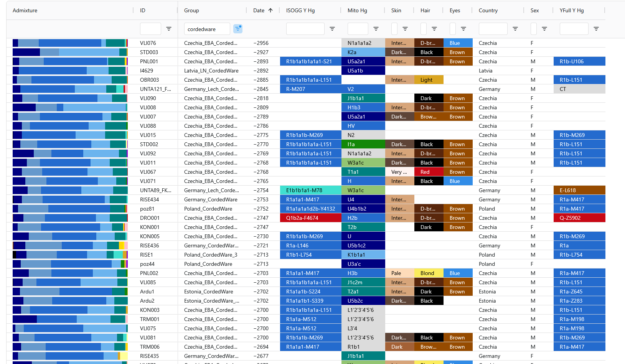Image resolution: width=625 pixels, height=364 pixels.
Task: Sort by the Skin column header
Action: click(x=396, y=10)
